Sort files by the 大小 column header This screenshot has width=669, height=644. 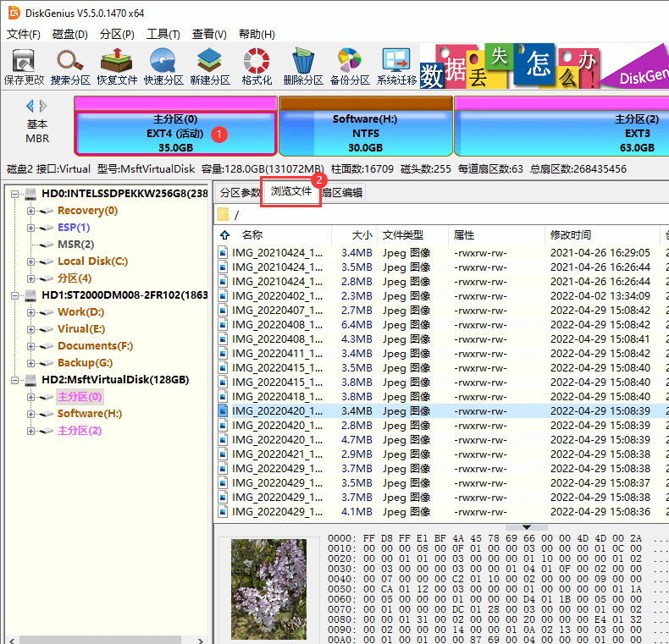point(362,235)
